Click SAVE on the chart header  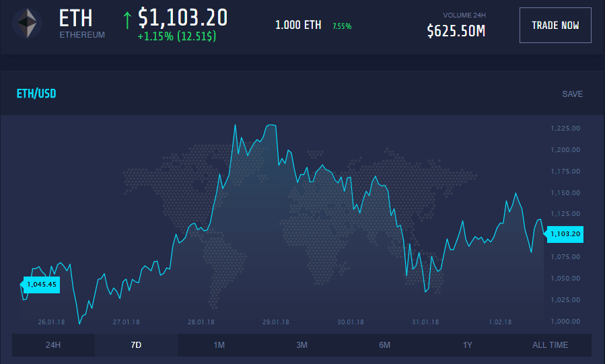[x=572, y=94]
